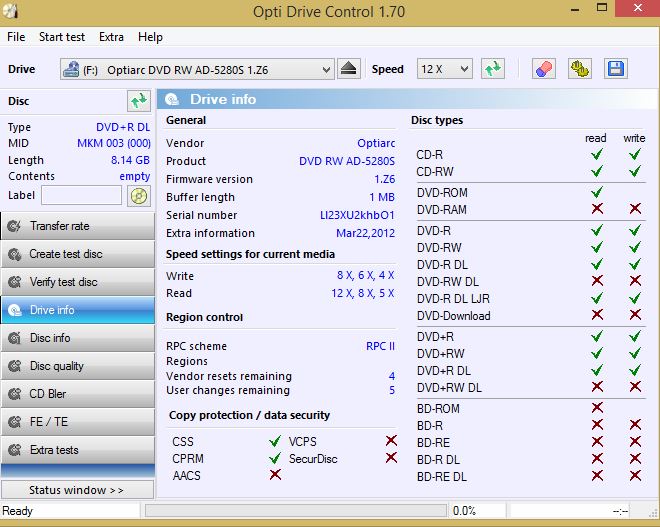The image size is (660, 527).
Task: Open the options gears icon
Action: point(580,69)
